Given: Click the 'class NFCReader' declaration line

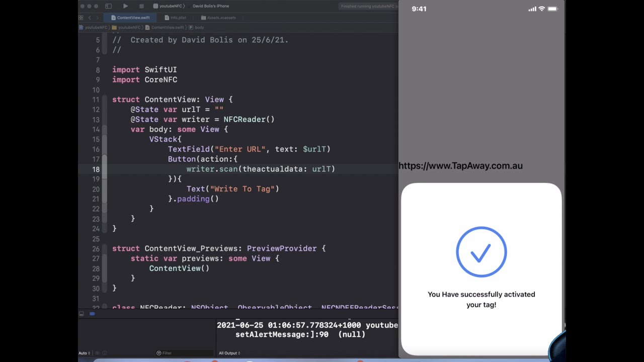Looking at the screenshot, I should [x=255, y=307].
